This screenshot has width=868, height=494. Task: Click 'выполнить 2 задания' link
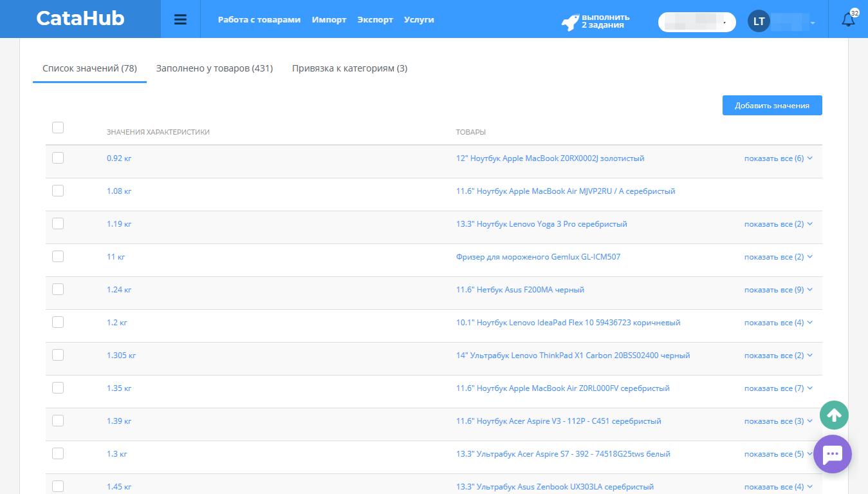605,21
